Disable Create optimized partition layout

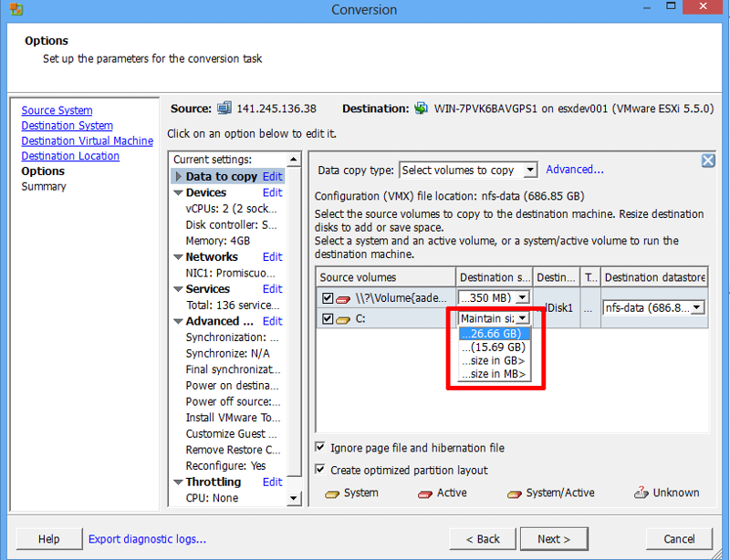pos(320,466)
